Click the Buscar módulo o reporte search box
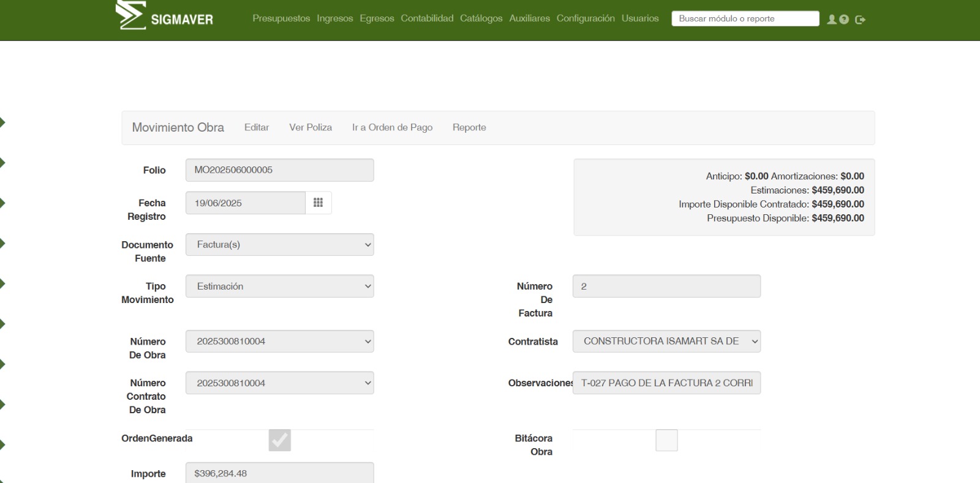980x483 pixels. point(745,19)
